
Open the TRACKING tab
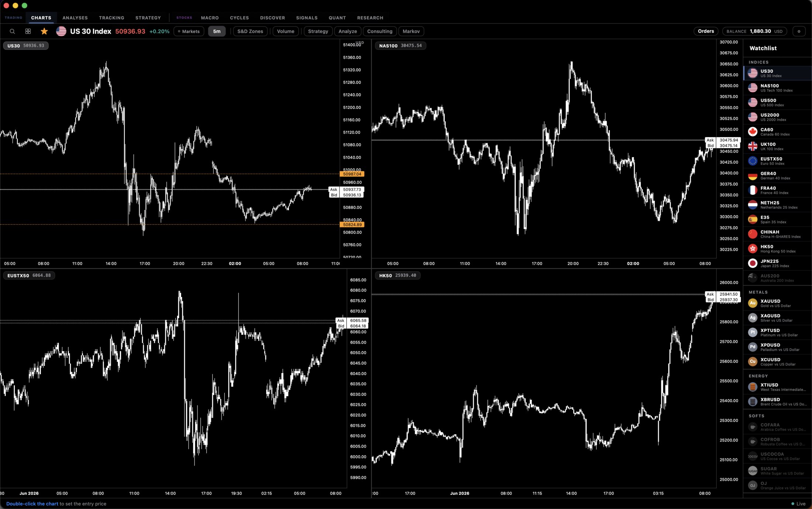point(111,18)
